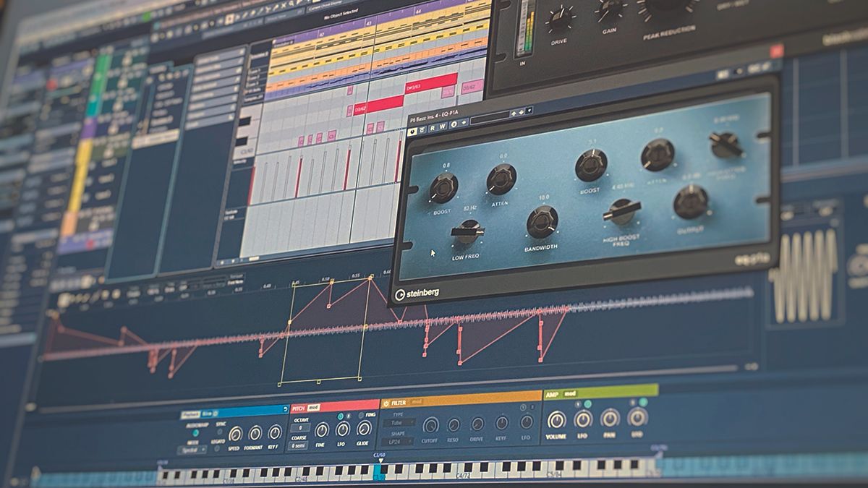
Task: Open the LP24 filter SHAPE dropdown
Action: 396,440
